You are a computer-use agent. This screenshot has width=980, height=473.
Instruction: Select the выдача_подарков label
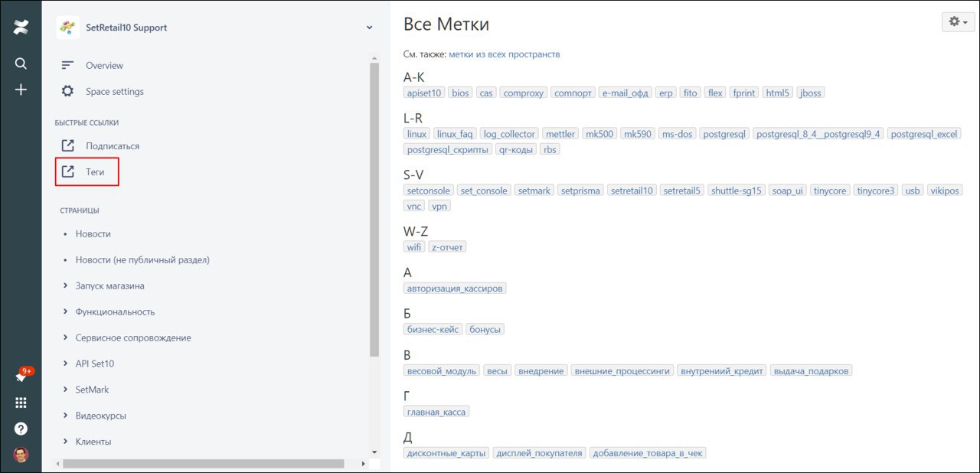point(811,371)
